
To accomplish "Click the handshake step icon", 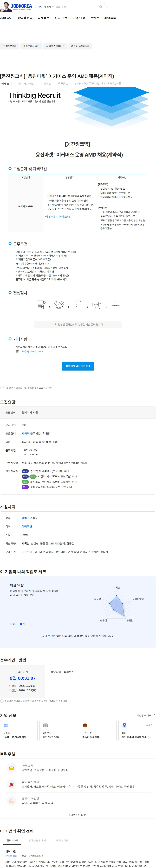I will [59, 305].
